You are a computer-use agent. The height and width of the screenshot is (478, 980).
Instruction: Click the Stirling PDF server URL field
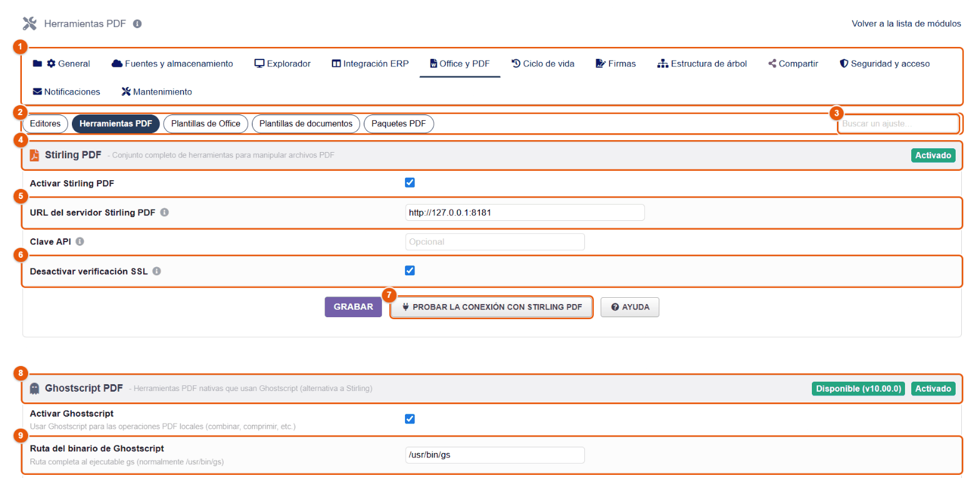click(525, 213)
